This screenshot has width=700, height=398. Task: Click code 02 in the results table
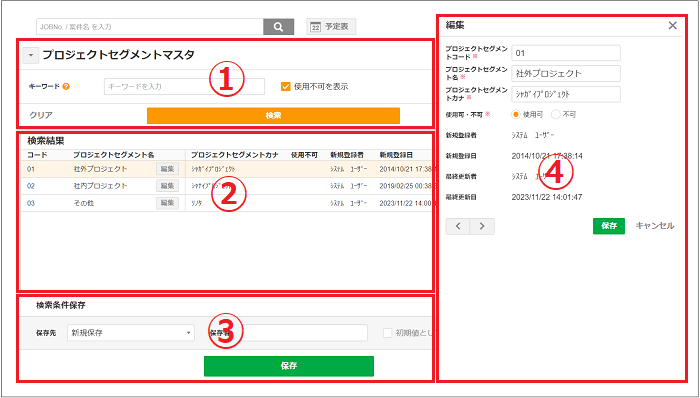pyautogui.click(x=31, y=186)
